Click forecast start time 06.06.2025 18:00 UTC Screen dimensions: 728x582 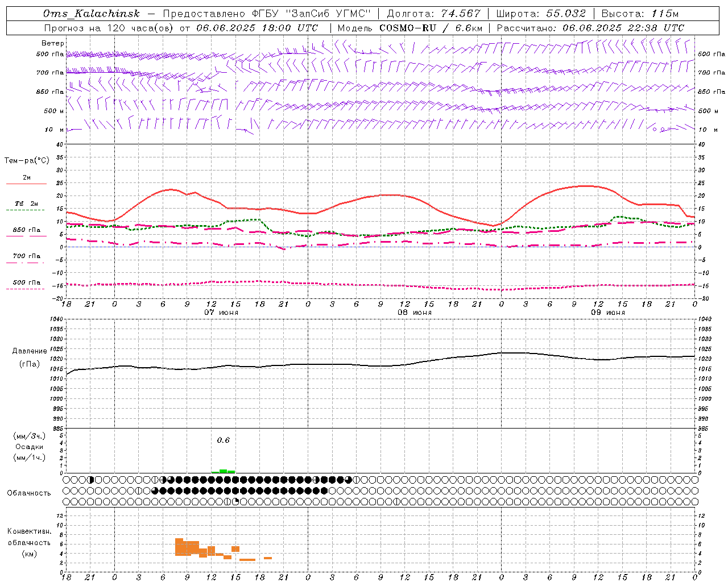pos(257,28)
